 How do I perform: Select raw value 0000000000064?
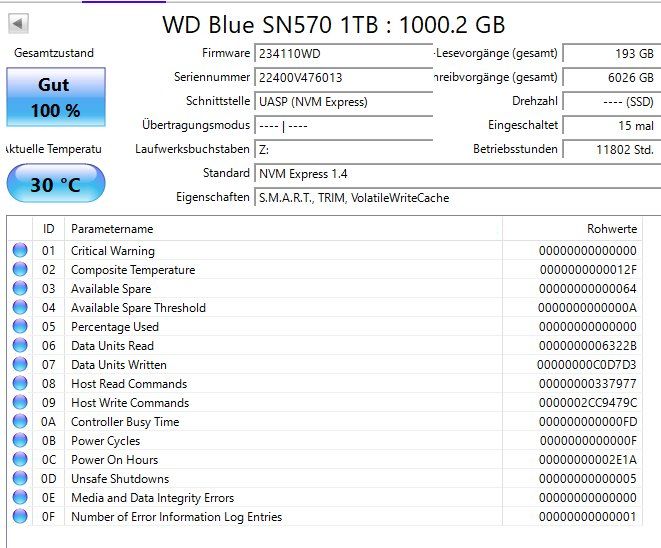tap(588, 289)
